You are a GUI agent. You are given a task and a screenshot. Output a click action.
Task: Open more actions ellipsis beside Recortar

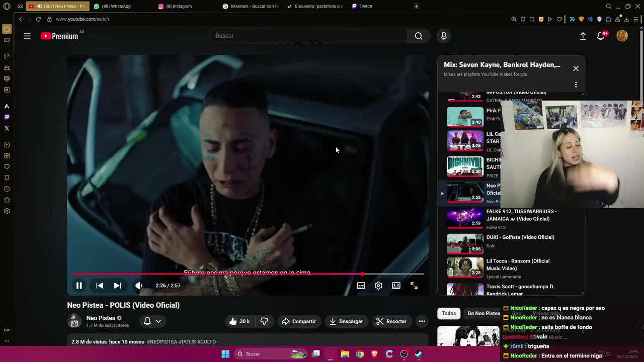pos(422,321)
